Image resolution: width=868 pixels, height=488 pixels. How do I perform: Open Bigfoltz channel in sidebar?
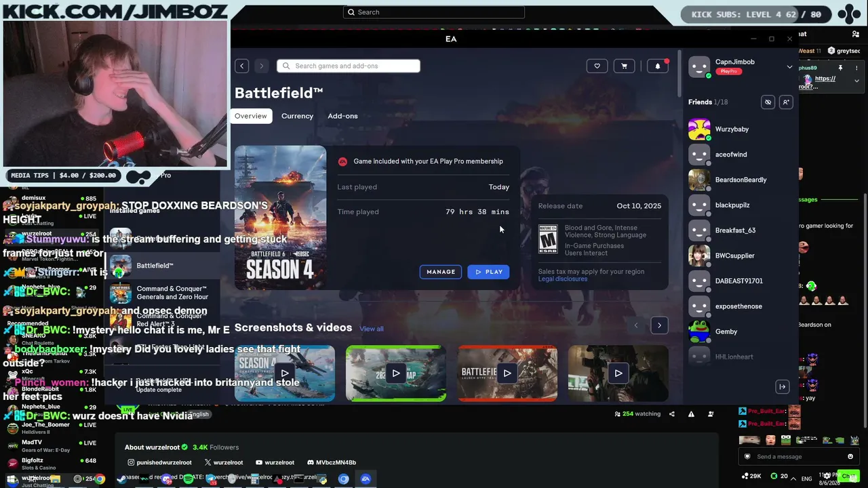[51, 464]
